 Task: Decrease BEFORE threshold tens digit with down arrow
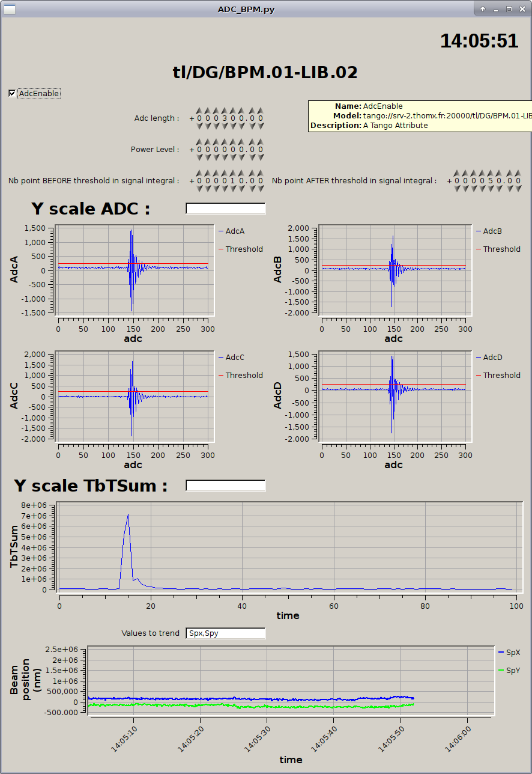pos(233,189)
